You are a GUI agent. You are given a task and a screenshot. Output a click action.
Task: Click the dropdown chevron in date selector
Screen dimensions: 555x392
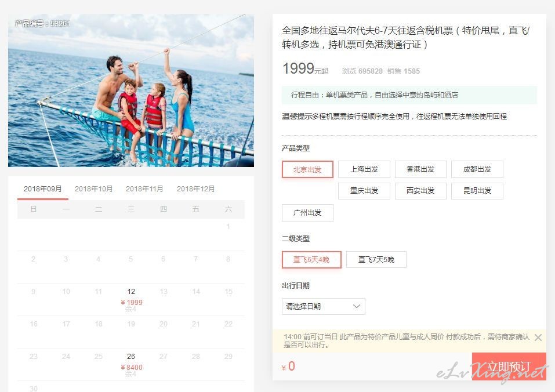coord(357,306)
